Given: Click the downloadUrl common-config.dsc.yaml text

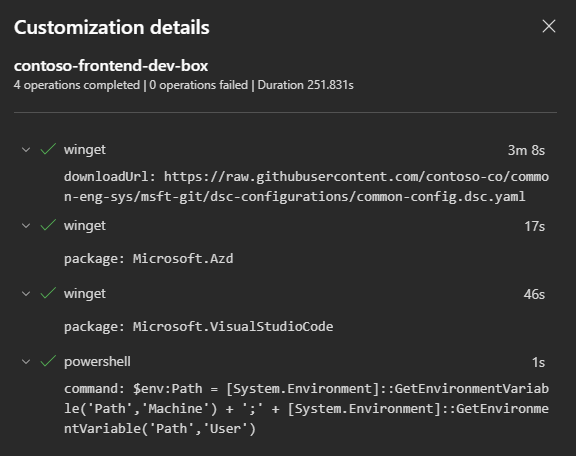Looking at the screenshot, I should [306, 187].
